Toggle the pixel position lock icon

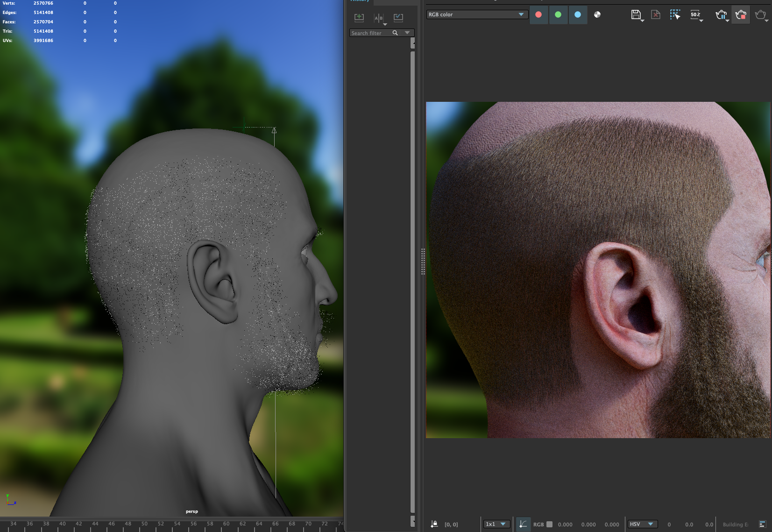(434, 524)
